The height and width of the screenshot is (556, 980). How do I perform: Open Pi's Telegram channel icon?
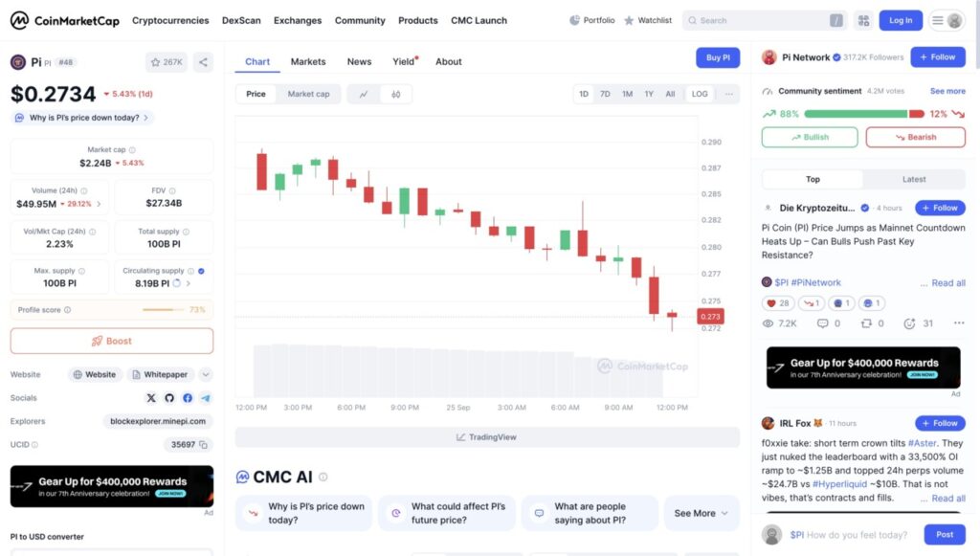pyautogui.click(x=206, y=398)
